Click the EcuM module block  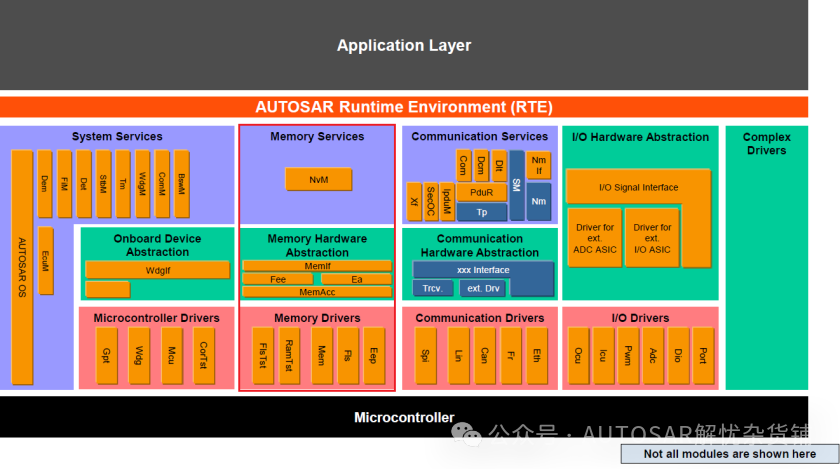[45, 261]
